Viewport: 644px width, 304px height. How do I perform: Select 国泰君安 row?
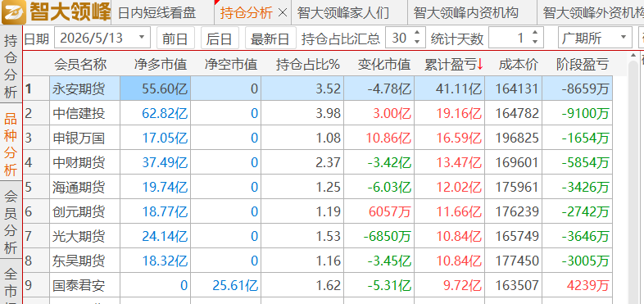[317, 285]
